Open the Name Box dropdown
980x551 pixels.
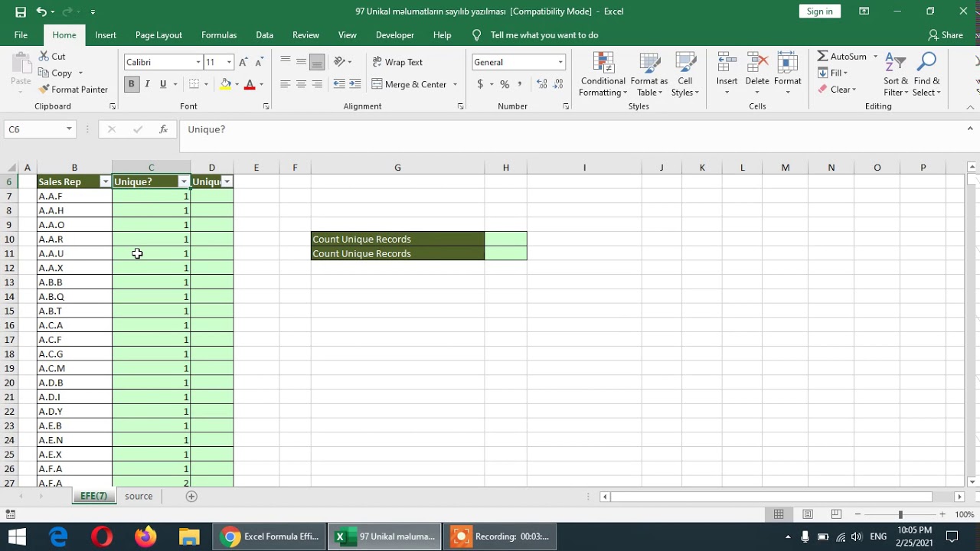(x=69, y=129)
